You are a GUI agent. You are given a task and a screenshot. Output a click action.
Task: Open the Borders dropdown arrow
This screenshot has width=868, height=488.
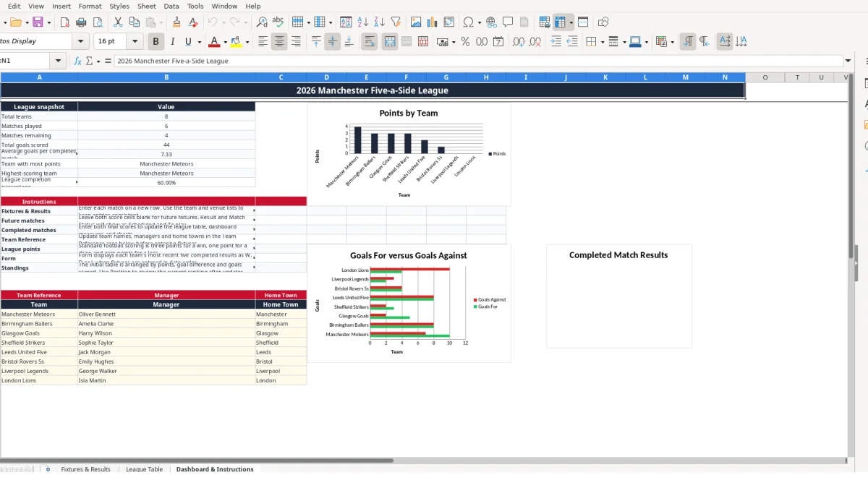602,42
